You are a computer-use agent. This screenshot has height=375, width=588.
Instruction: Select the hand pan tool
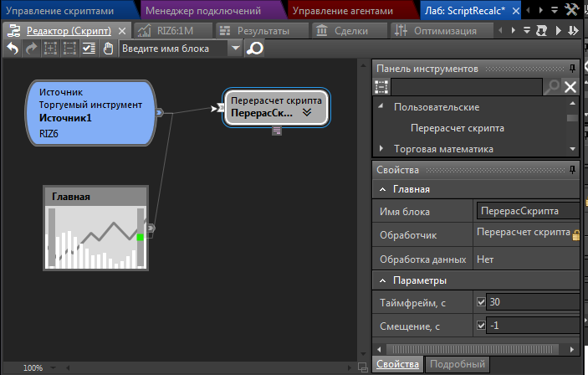[x=108, y=49]
